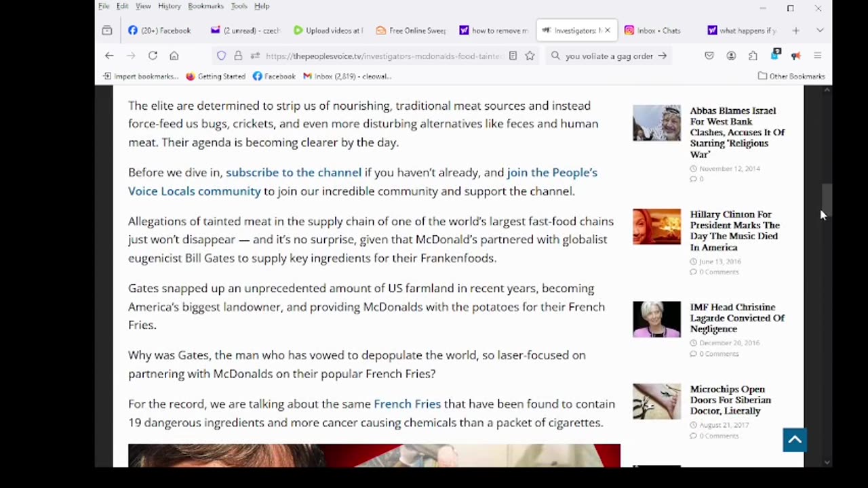Screen dimensions: 868x488
Task: Click the Hillary Clinton article thumbnail
Action: pyautogui.click(x=656, y=226)
